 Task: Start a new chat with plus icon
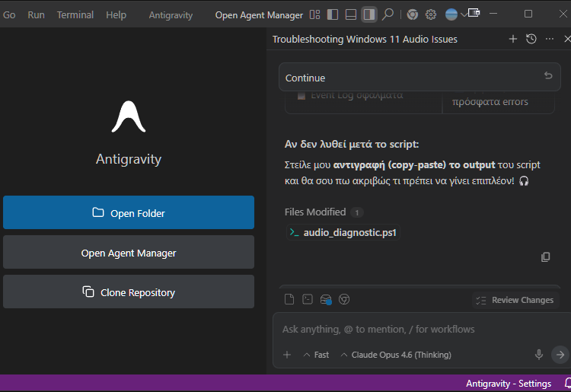pos(512,39)
